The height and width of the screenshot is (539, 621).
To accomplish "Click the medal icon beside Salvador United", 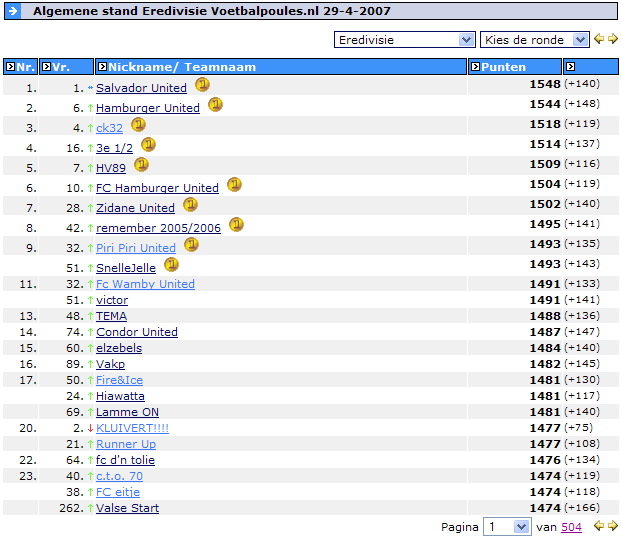I will 202,85.
